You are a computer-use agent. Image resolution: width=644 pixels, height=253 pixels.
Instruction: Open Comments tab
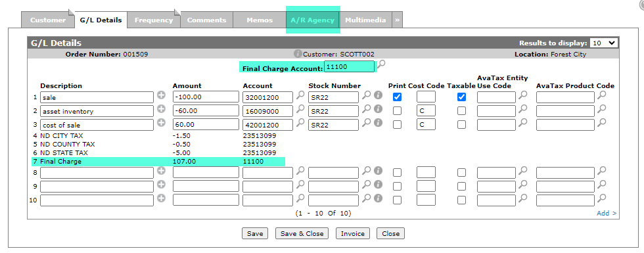pos(206,20)
